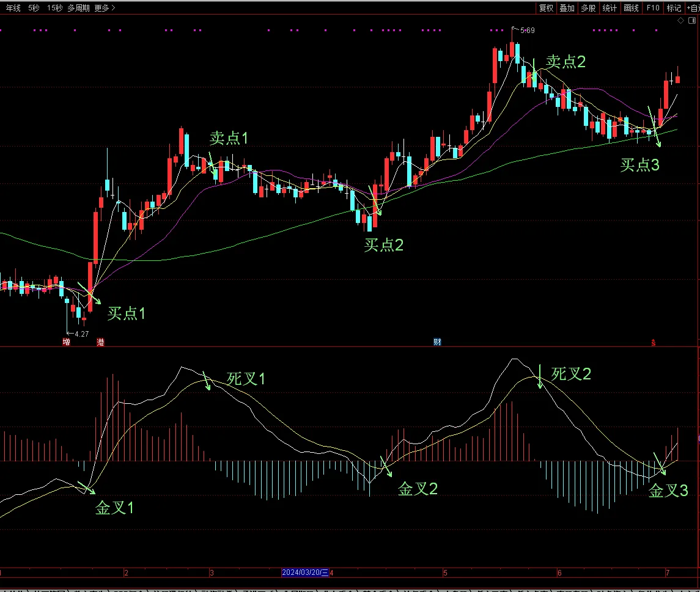Open the 多股 multi-stock view
Viewport: 700px width, 592px height.
click(x=588, y=8)
